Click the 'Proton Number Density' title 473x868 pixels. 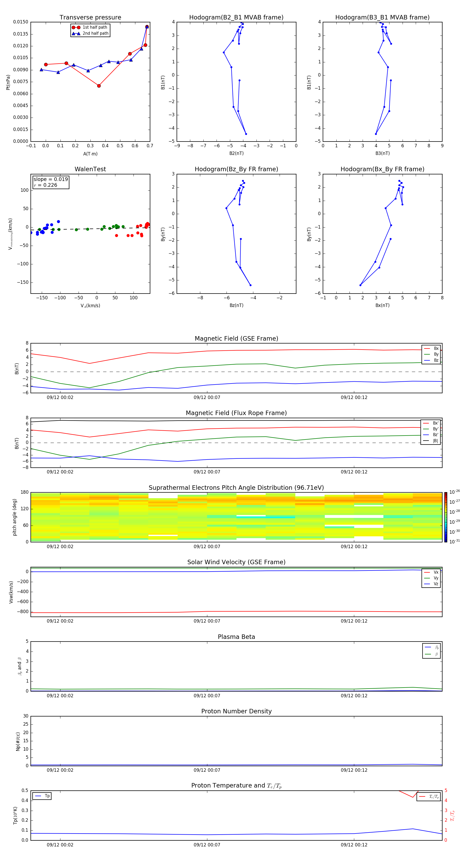tap(236, 711)
